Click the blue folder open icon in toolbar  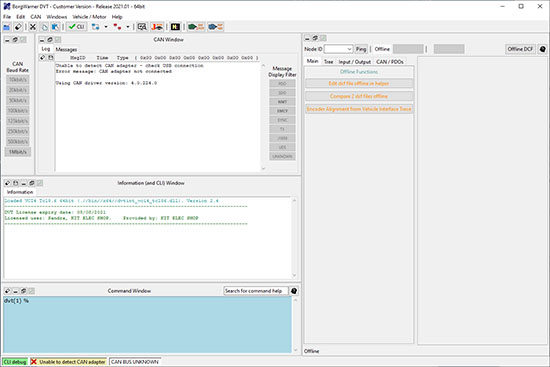(7, 27)
